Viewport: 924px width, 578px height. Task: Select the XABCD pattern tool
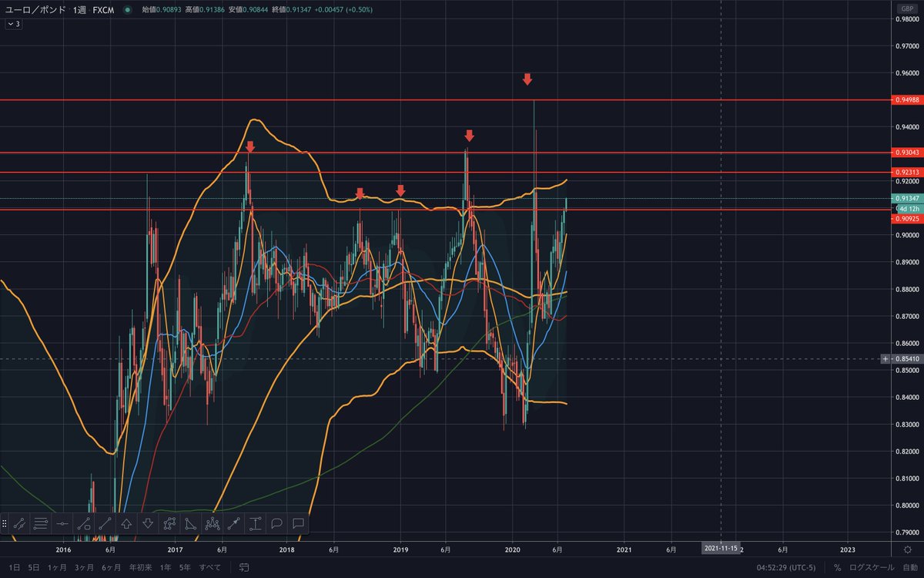[x=169, y=524]
